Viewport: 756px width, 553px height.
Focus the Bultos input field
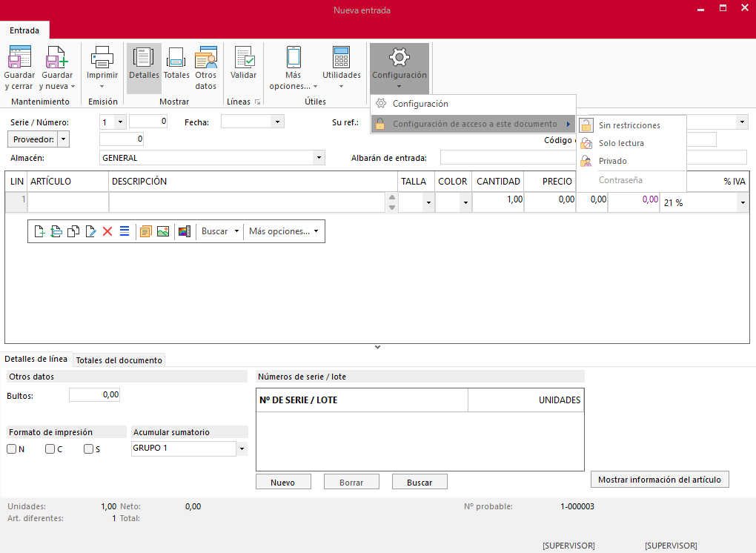coord(95,395)
